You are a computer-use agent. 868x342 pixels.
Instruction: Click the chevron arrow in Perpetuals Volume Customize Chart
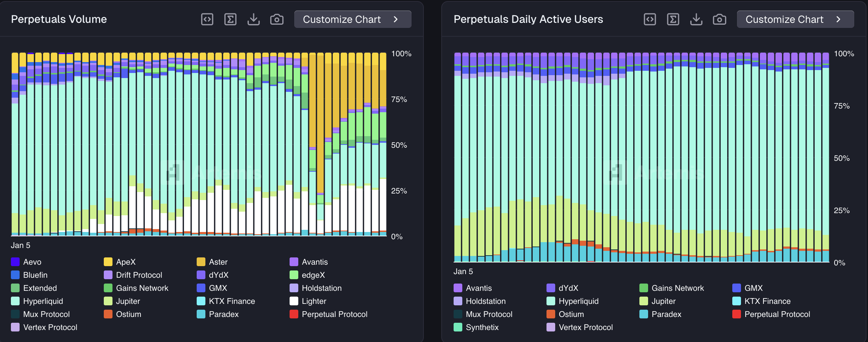click(x=396, y=19)
